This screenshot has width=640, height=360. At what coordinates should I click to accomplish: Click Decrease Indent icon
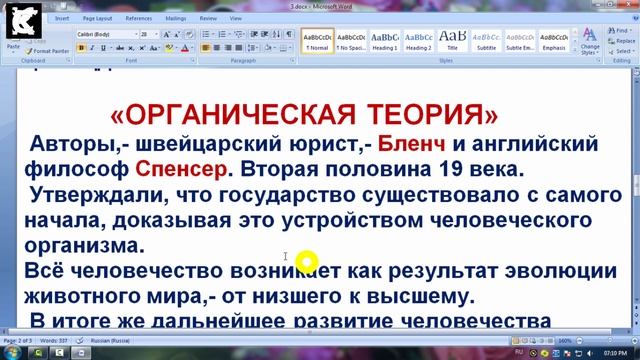254,34
